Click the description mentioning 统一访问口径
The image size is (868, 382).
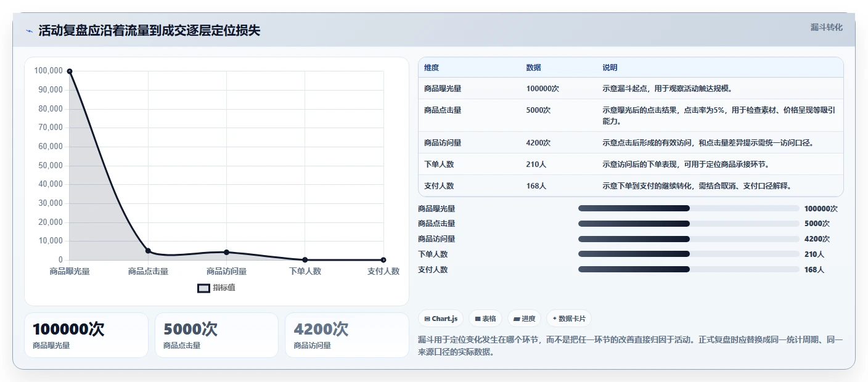click(710, 143)
